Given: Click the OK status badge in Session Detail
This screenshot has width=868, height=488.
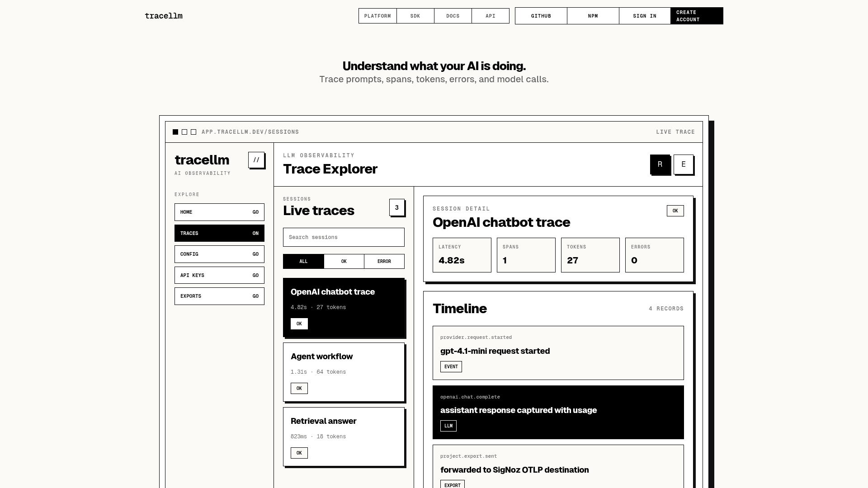Looking at the screenshot, I should (675, 211).
